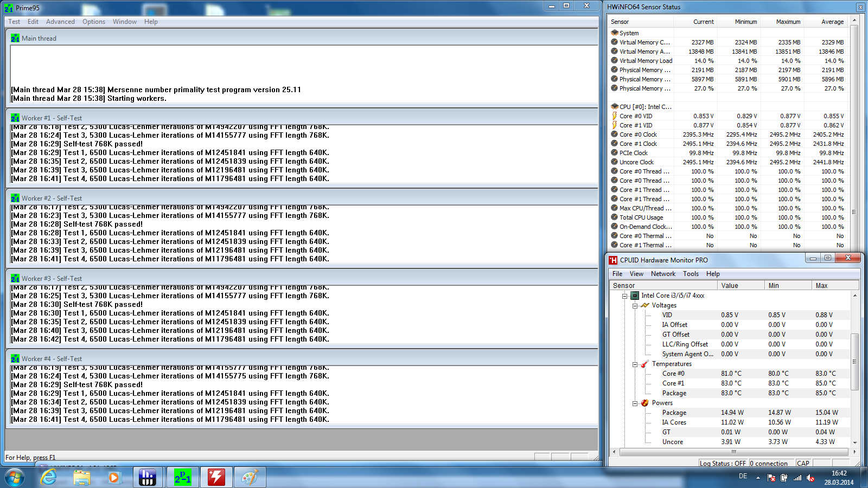Screen dimensions: 868x488
Task: Open the Options menu in Prime95
Action: [94, 22]
